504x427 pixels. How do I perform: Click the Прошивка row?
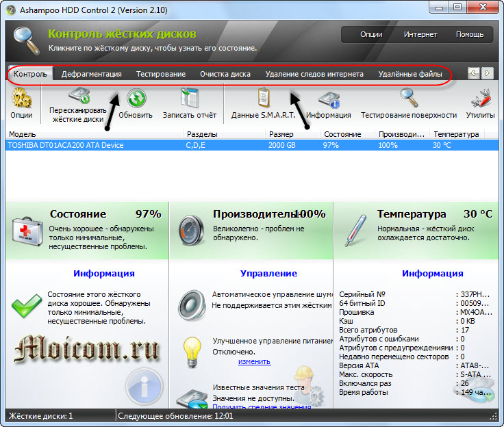click(415, 312)
